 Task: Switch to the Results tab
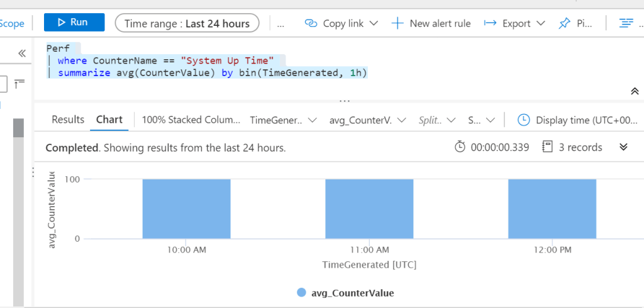(x=68, y=120)
